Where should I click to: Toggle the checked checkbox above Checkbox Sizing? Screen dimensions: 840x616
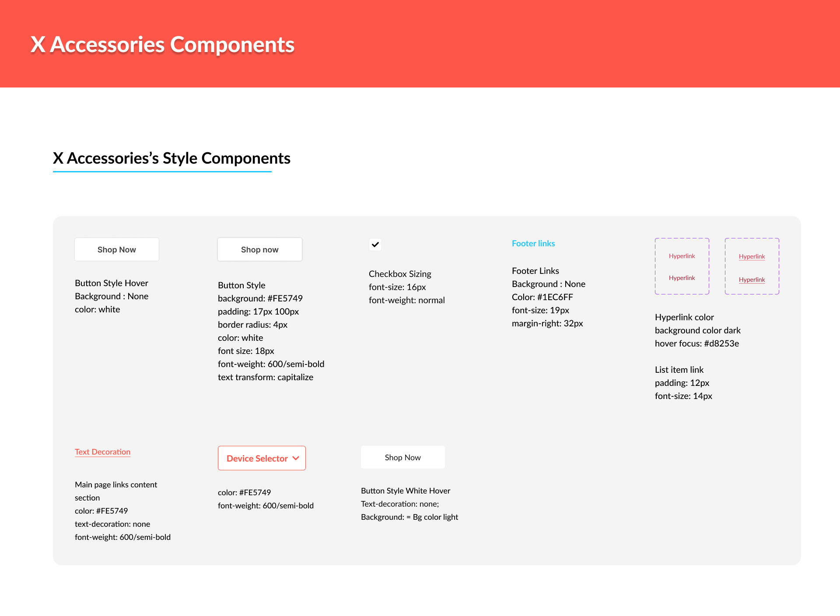coord(375,245)
